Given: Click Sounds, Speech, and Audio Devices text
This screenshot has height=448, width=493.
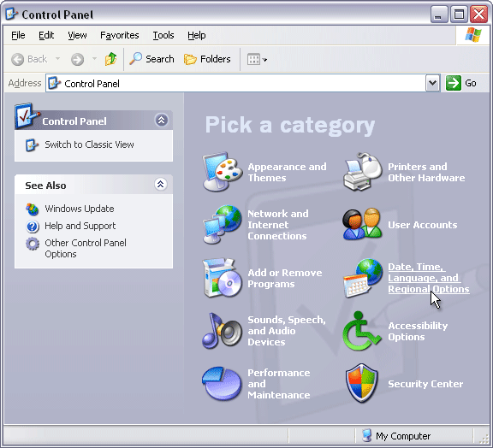Looking at the screenshot, I should coord(287,331).
